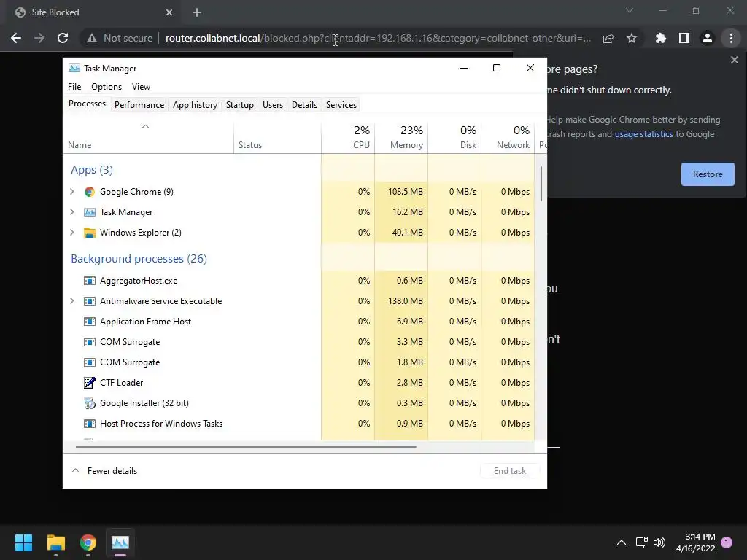Expand the Task Manager process row
This screenshot has height=560, width=747.
click(x=72, y=212)
